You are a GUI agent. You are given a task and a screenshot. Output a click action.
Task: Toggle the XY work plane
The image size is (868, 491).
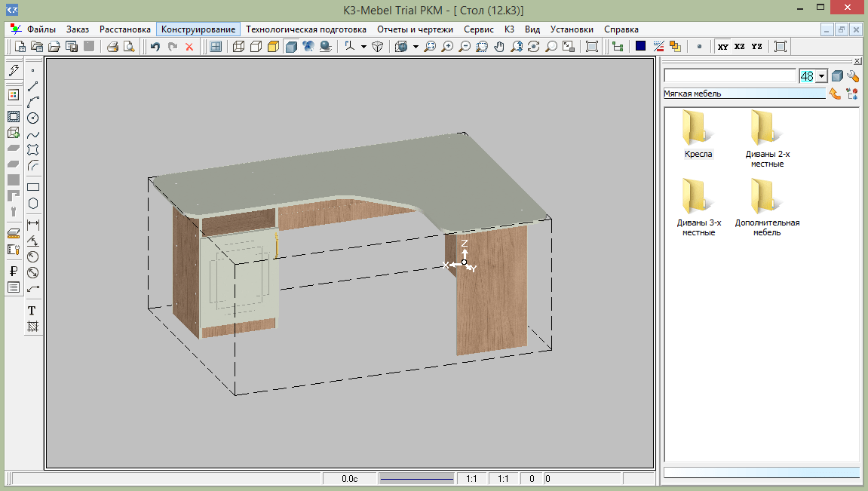(x=723, y=47)
